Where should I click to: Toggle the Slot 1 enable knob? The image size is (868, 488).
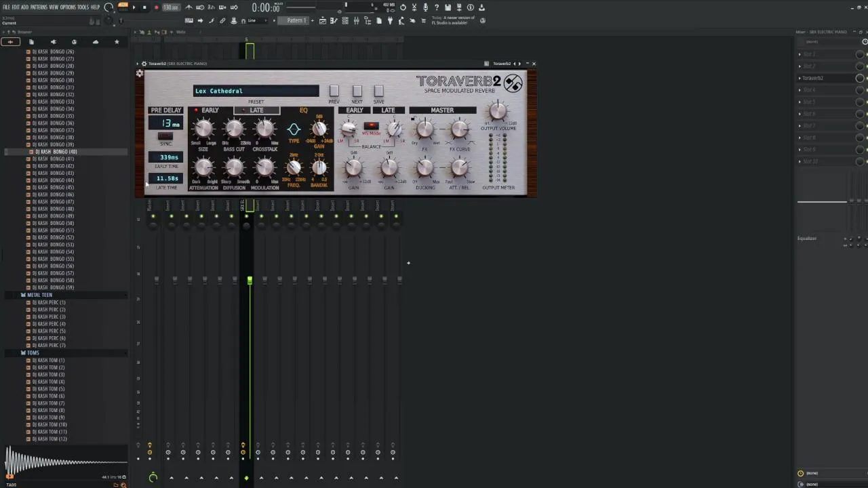point(860,54)
